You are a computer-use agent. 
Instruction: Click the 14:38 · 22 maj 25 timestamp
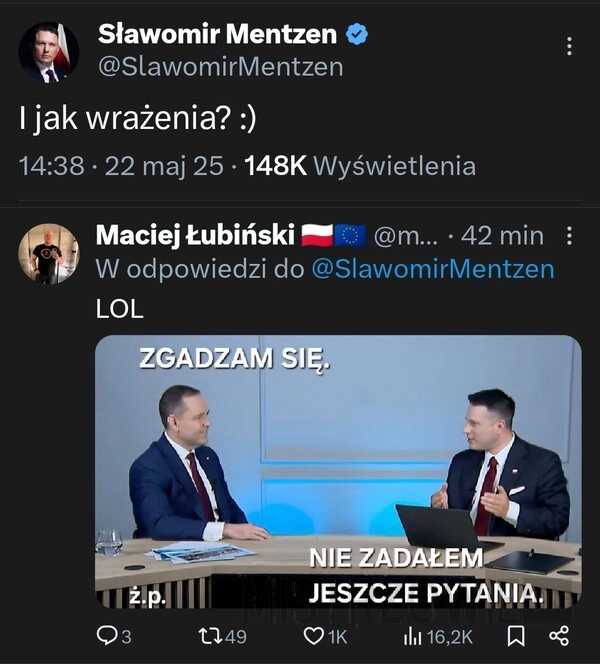(121, 166)
